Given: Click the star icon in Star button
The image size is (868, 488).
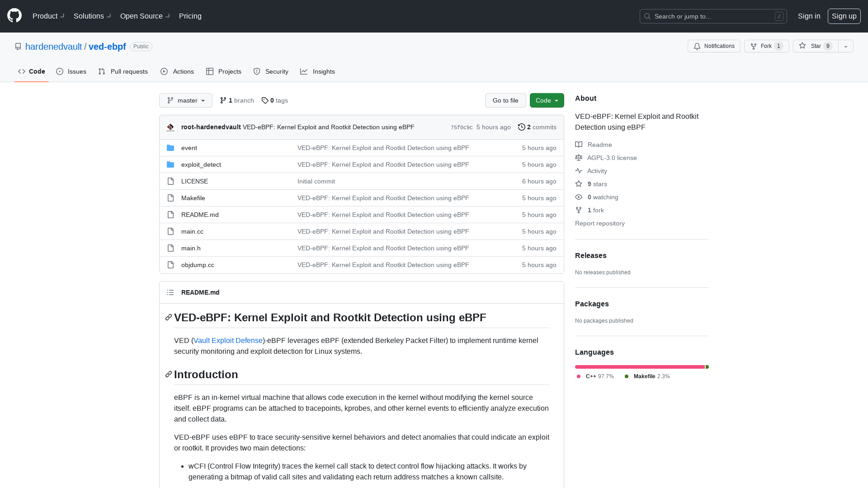Looking at the screenshot, I should 802,46.
